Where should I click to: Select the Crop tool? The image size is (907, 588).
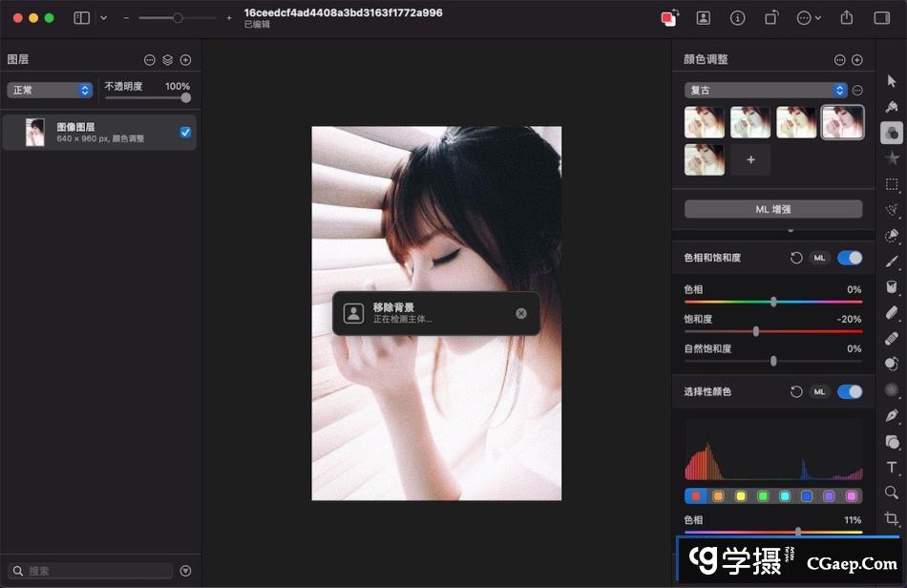(892, 518)
